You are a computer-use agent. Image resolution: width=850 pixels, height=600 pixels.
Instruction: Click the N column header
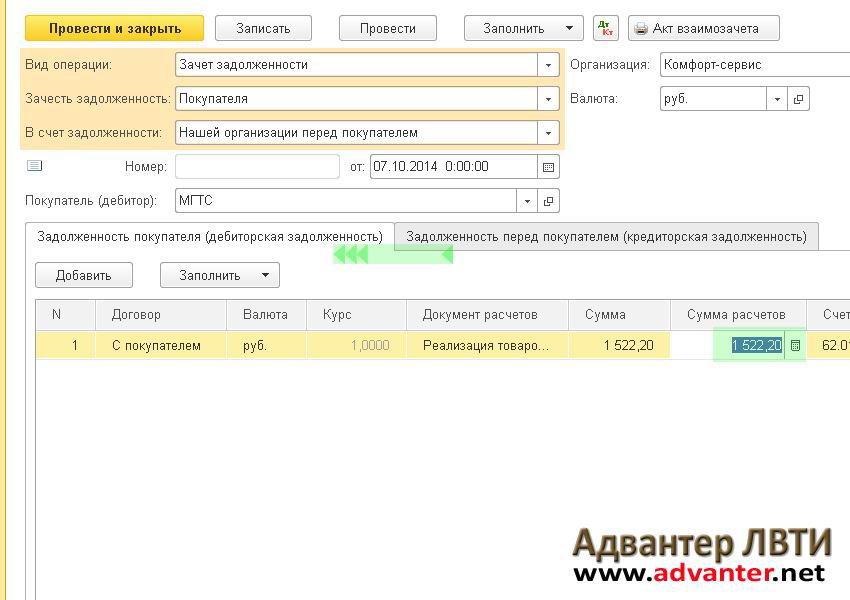(x=66, y=315)
